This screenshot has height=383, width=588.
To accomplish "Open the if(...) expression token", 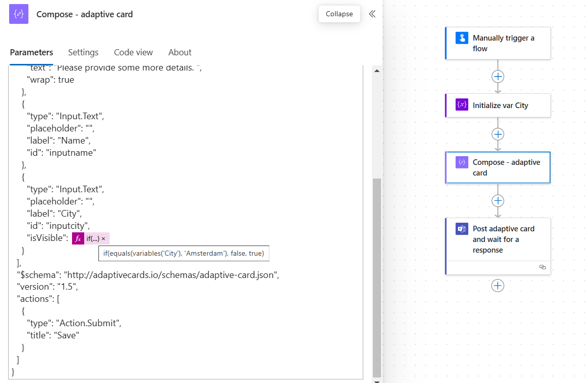I will tap(93, 238).
